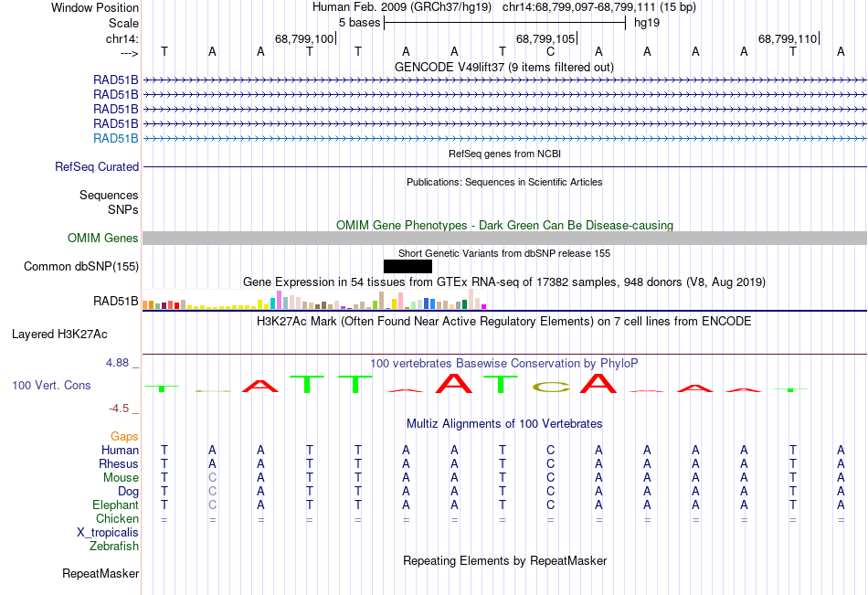Click the 68,799,105 position marker

(545, 38)
